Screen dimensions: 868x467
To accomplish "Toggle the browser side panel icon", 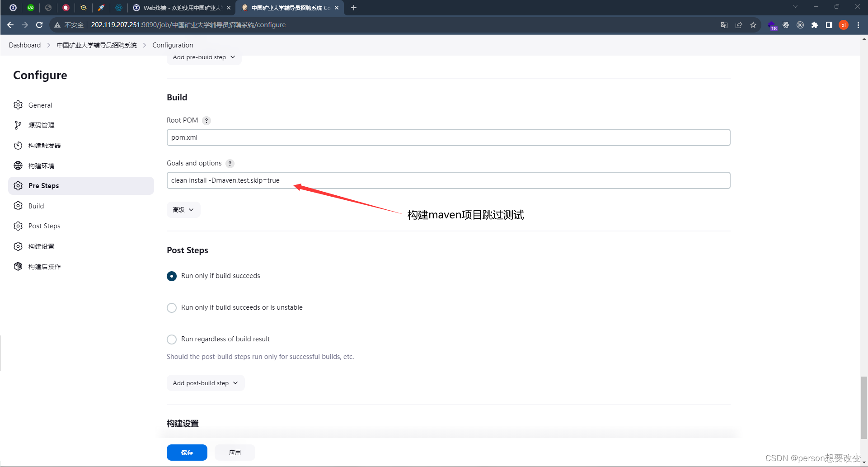I will point(829,25).
